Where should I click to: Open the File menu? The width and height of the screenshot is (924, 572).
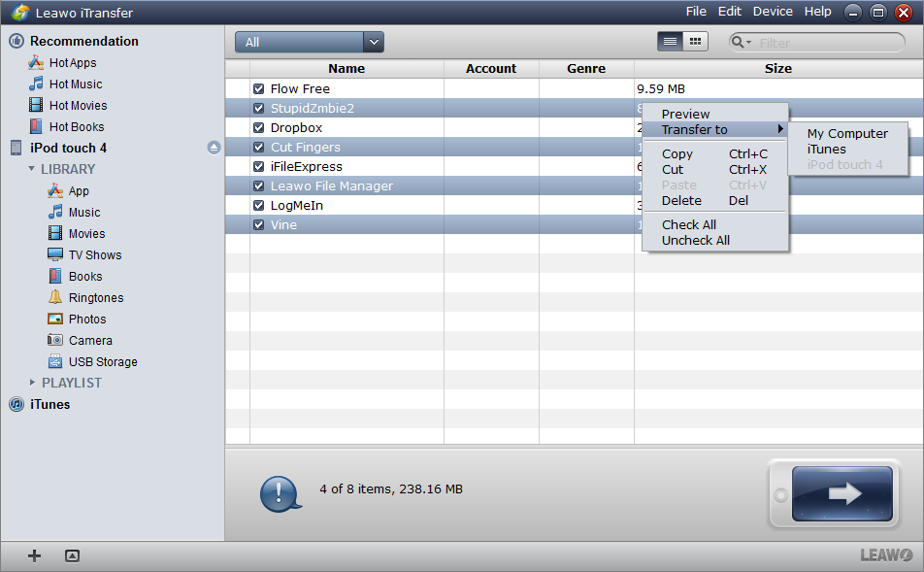tap(696, 12)
